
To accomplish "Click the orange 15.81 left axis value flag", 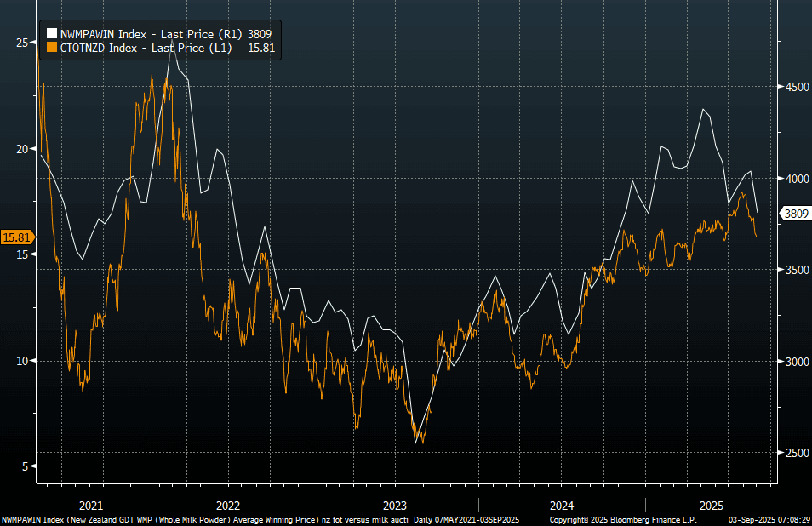I will coord(17,237).
